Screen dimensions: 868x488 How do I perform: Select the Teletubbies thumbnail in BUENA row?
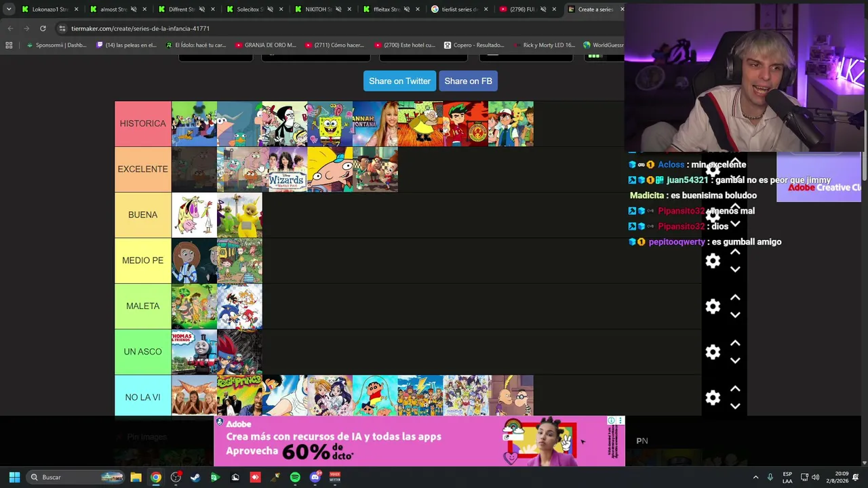click(239, 215)
